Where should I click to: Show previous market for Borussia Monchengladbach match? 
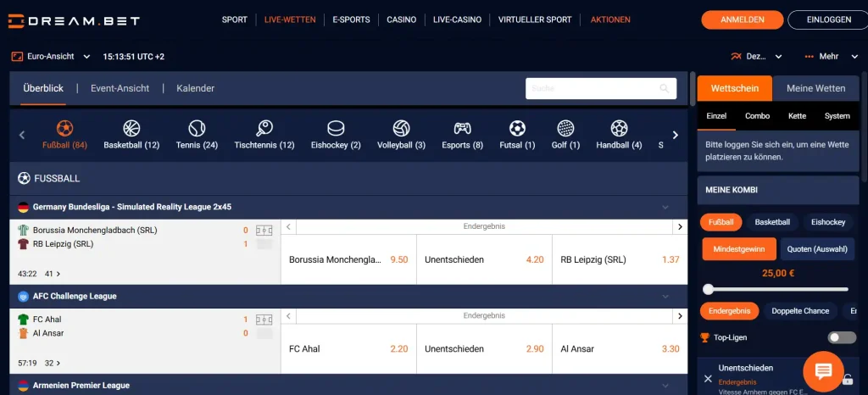[288, 226]
